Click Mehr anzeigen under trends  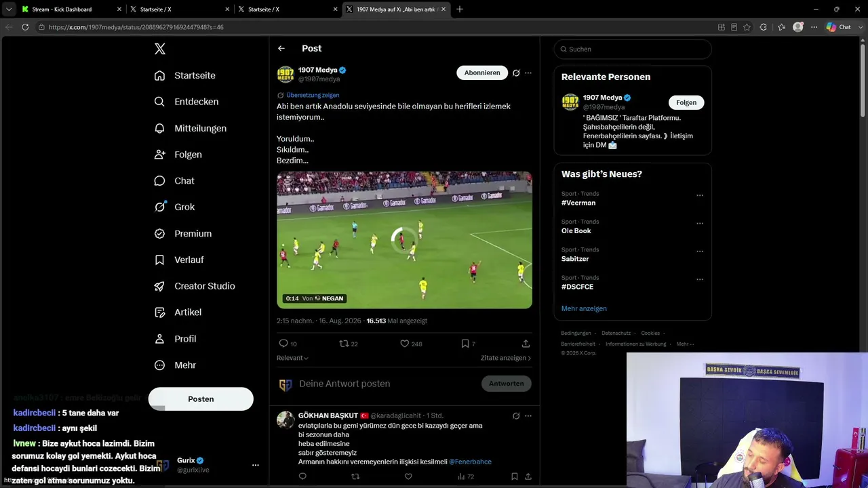tap(584, 308)
